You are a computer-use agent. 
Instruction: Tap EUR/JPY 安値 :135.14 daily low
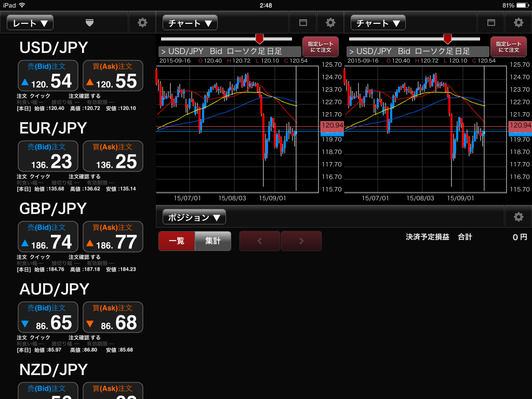pyautogui.click(x=121, y=189)
